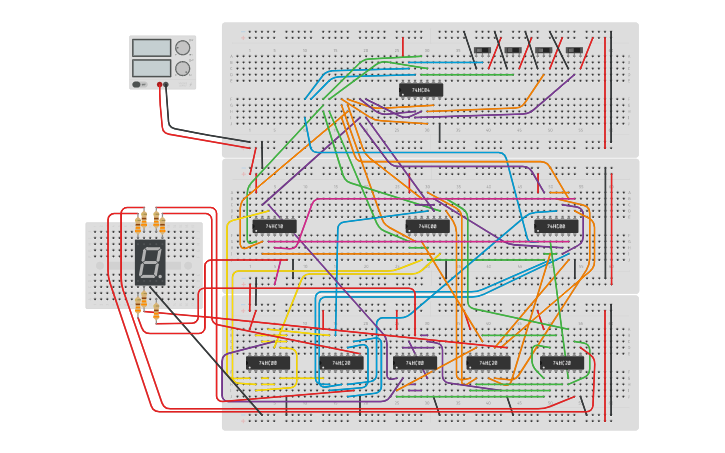Click the power supply black negative terminal
The image size is (725, 453).
coord(166,85)
